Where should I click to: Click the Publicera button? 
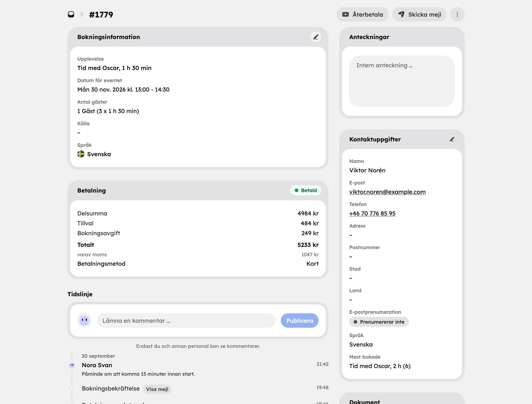[x=299, y=320]
